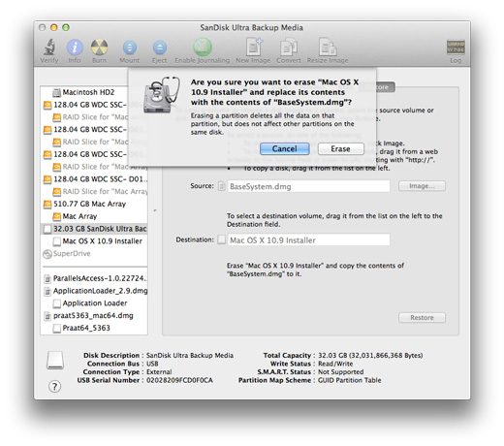The image size is (504, 446).
Task: Click the 510.77 GB Mac Array disk icon
Action: tap(47, 204)
